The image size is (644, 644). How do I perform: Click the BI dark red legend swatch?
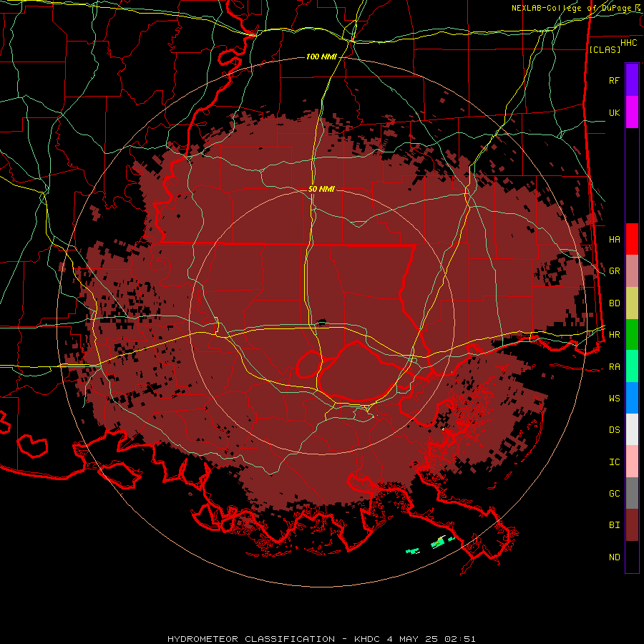(632, 525)
